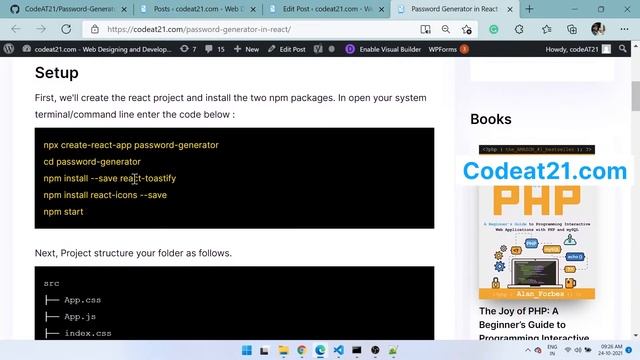
Task: Open comments counter showing 15
Action: pos(215,49)
